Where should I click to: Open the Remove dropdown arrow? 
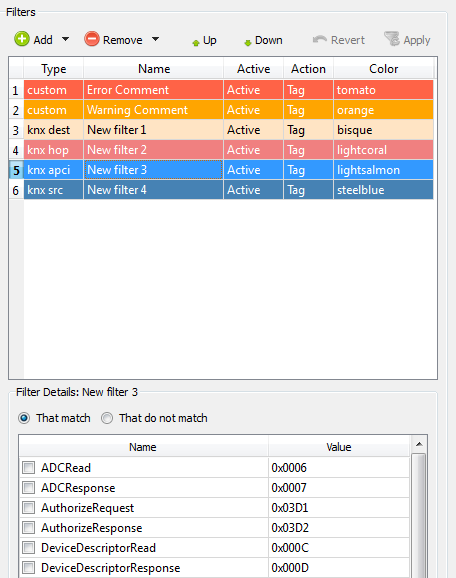pos(156,39)
